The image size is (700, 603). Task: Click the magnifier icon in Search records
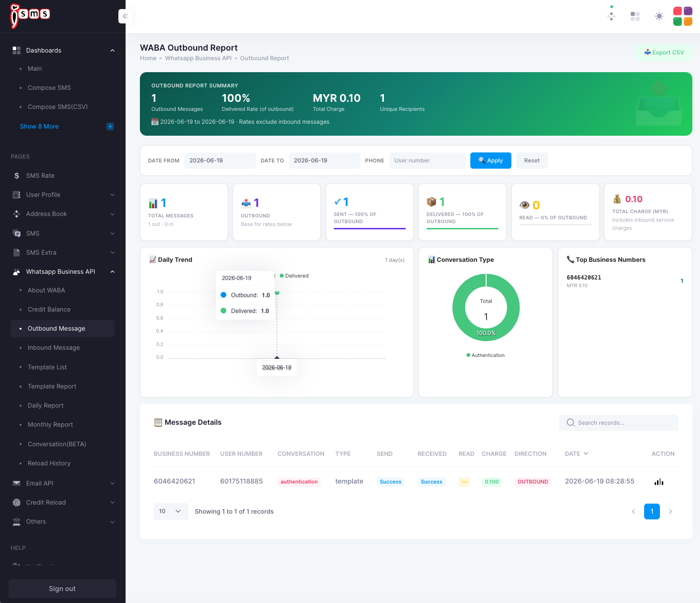(x=571, y=423)
